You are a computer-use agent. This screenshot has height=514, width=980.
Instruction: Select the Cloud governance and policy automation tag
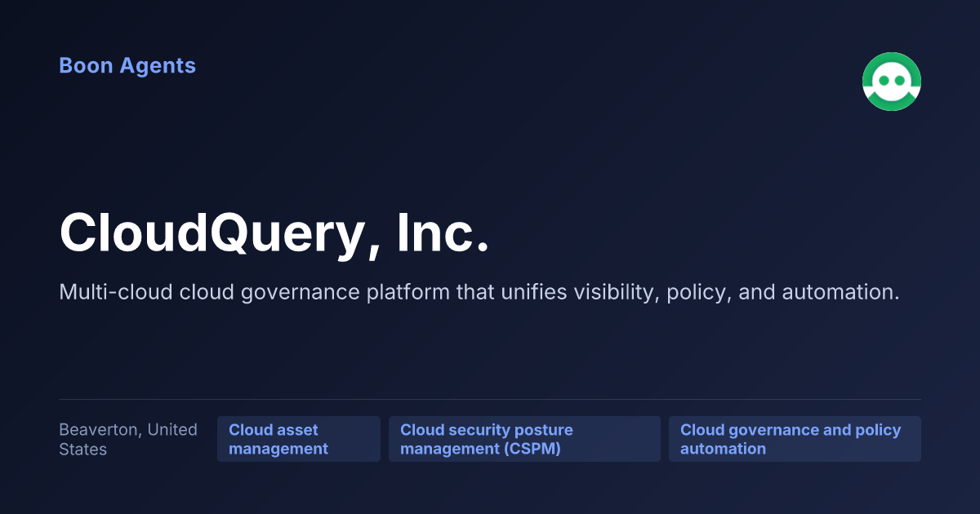pos(795,439)
